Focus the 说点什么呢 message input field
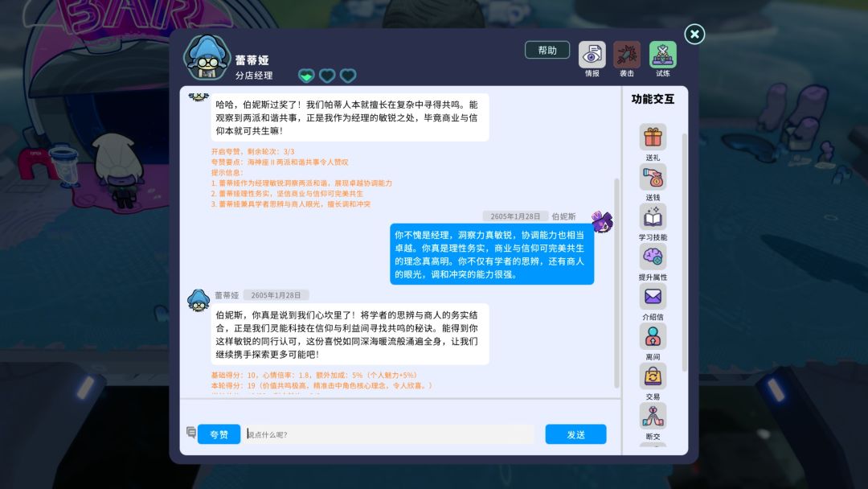The height and width of the screenshot is (489, 868). pos(390,434)
